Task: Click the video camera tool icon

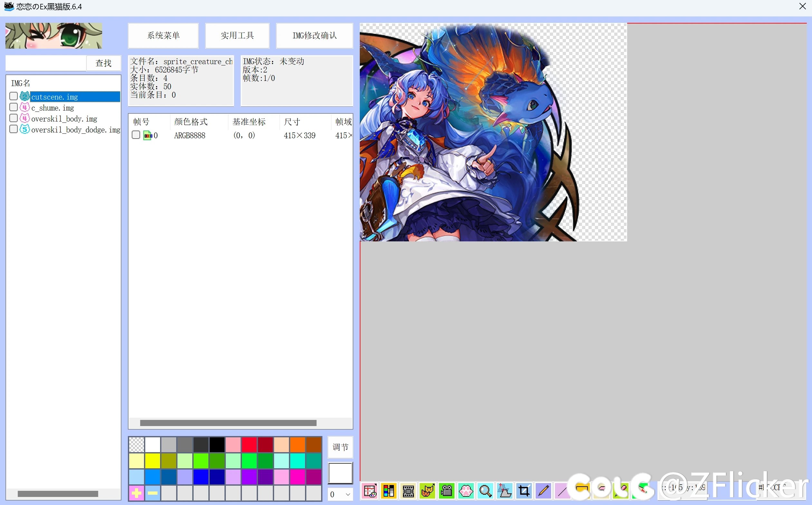Action: 446,490
